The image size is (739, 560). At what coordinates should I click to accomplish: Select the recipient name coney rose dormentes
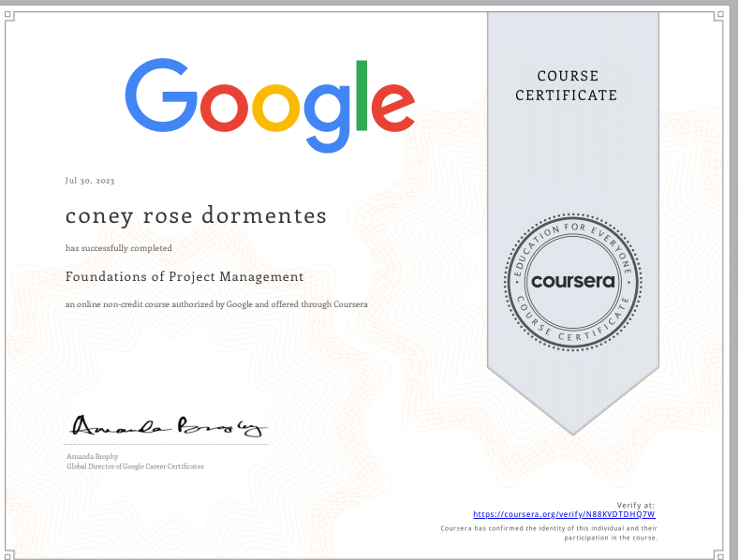click(x=196, y=215)
